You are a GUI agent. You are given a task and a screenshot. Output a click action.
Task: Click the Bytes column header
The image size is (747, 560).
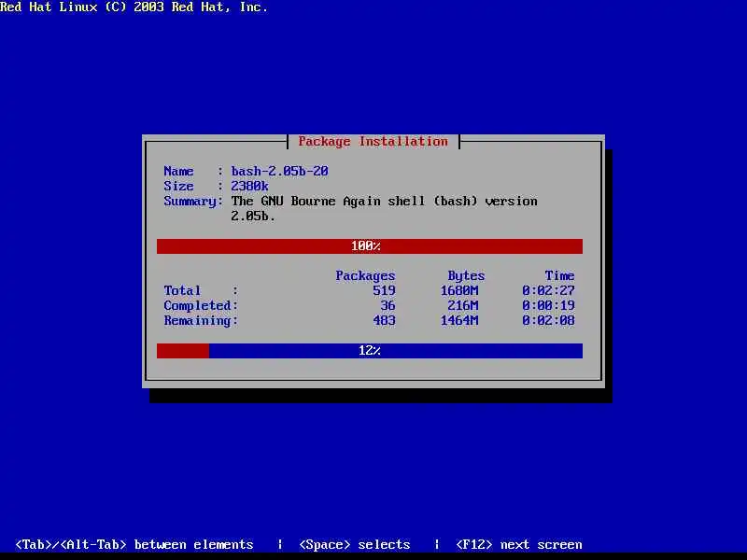(x=466, y=275)
